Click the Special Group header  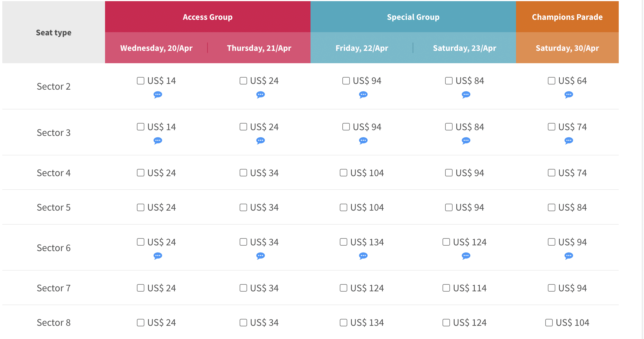(x=413, y=17)
